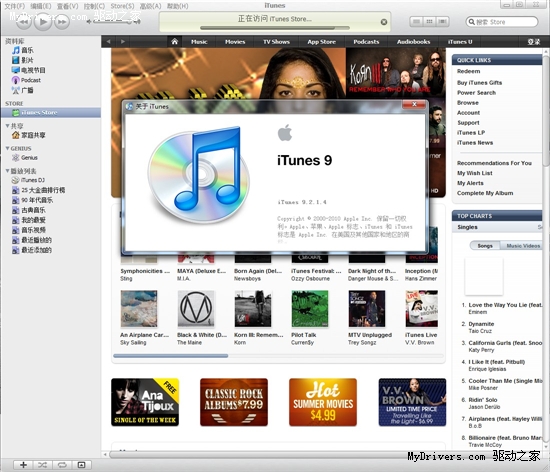Click the Play button
Image resolution: width=550 pixels, height=472 pixels.
click(43, 22)
